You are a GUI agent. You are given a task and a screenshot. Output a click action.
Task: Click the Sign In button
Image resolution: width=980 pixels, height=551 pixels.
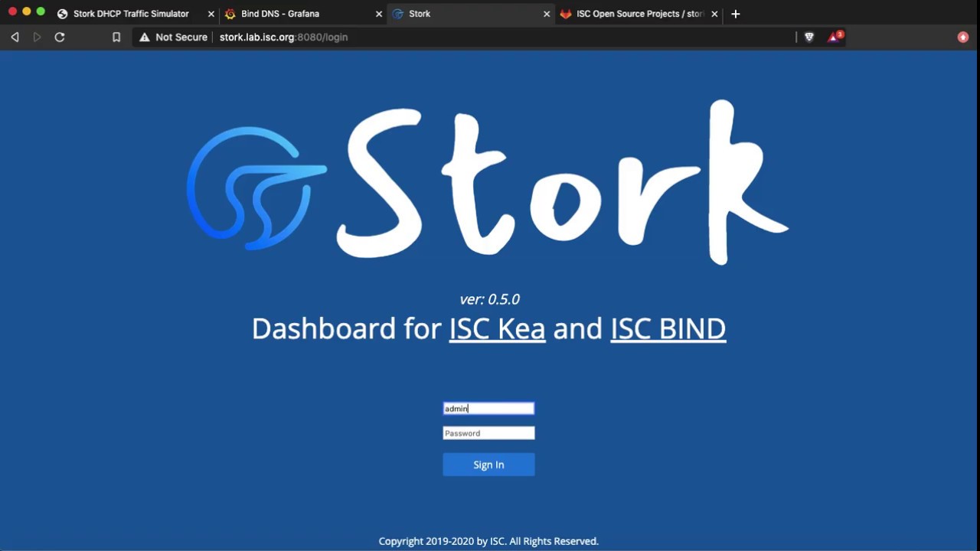488,465
